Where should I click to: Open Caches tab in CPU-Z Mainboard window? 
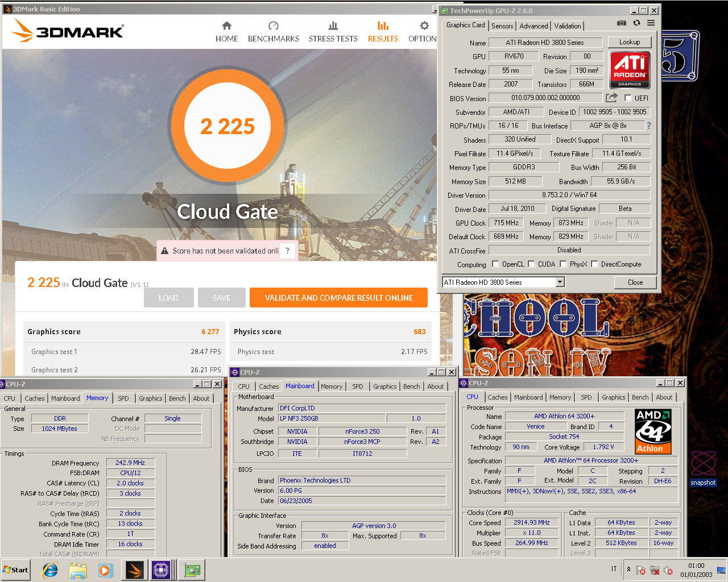click(269, 386)
